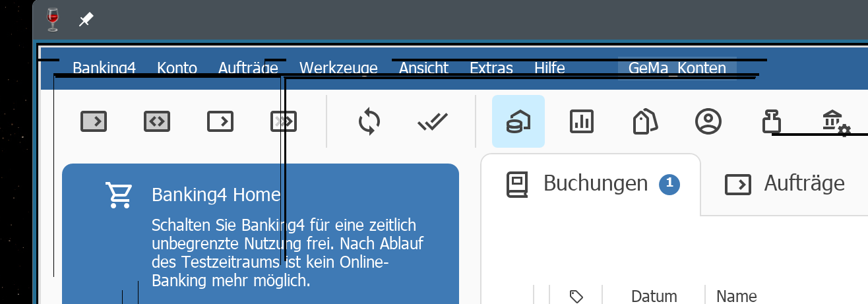
Task: Open the Werkzeuge menu
Action: click(338, 68)
